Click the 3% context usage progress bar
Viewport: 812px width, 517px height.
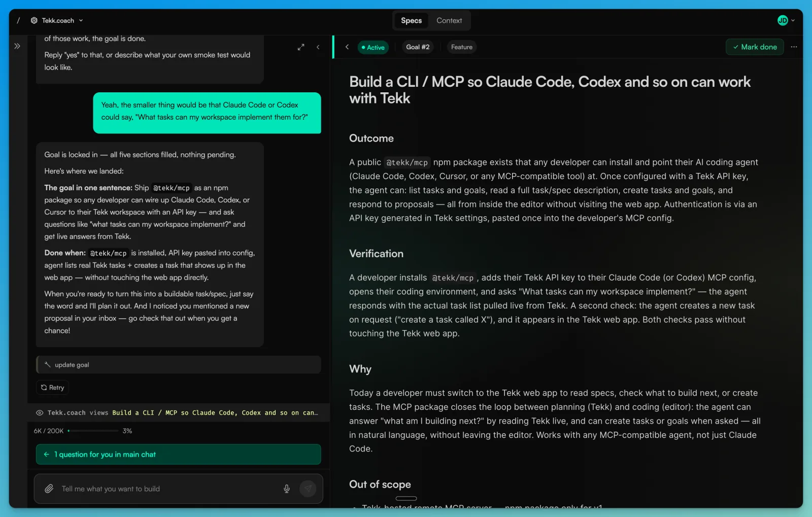[x=93, y=431]
